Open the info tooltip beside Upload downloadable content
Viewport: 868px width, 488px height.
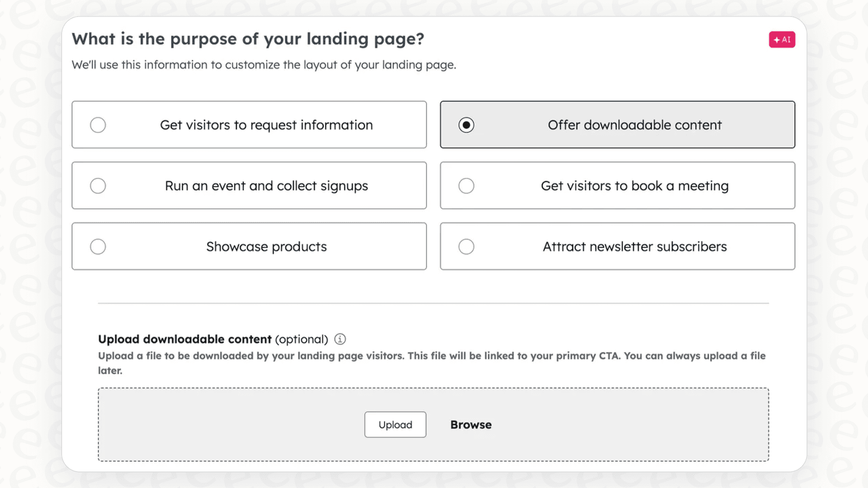[x=340, y=339]
